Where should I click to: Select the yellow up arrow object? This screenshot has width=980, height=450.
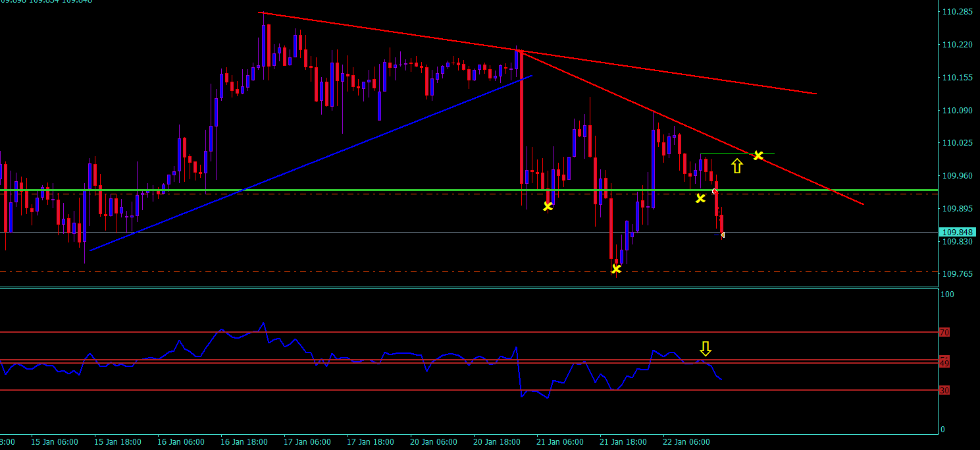coord(737,166)
